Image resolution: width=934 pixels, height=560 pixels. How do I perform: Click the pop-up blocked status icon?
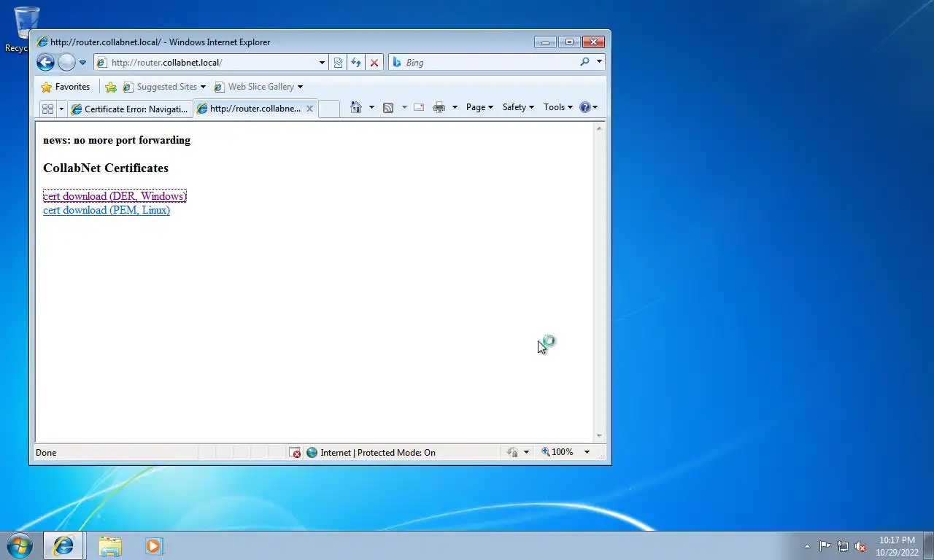coord(295,453)
